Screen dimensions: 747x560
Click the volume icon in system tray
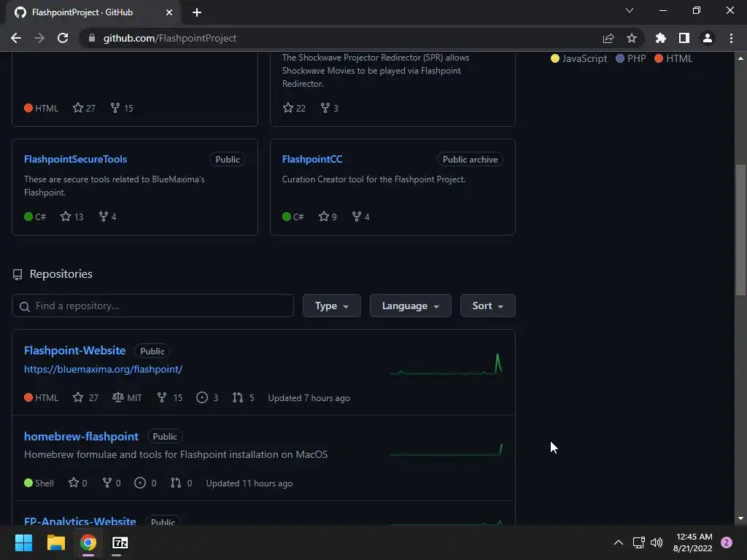657,542
